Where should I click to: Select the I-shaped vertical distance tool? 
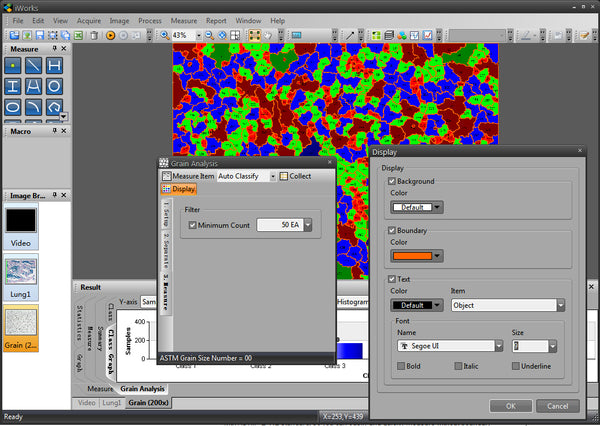pos(13,86)
